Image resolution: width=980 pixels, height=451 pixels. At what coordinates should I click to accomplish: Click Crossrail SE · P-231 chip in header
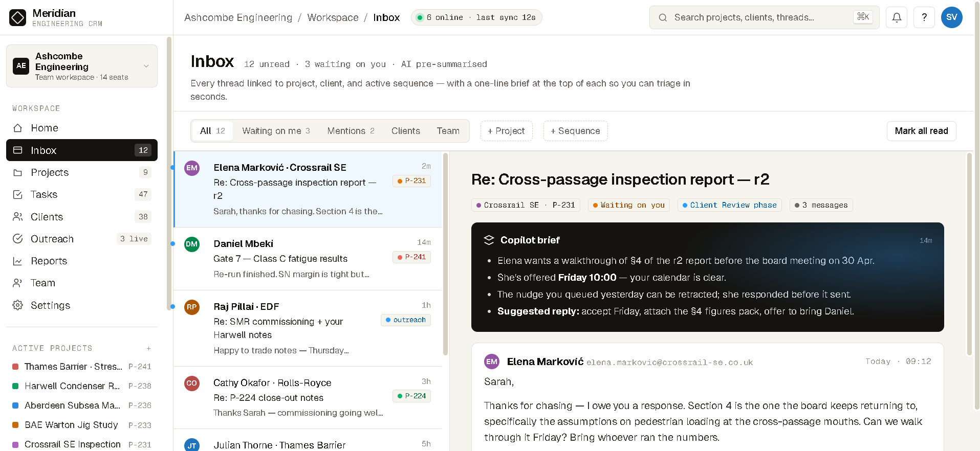pos(526,205)
